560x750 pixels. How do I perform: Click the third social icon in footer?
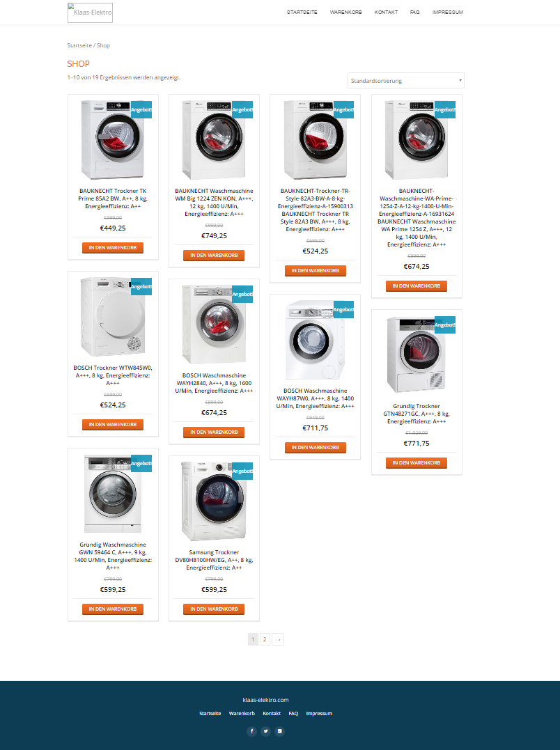(280, 731)
